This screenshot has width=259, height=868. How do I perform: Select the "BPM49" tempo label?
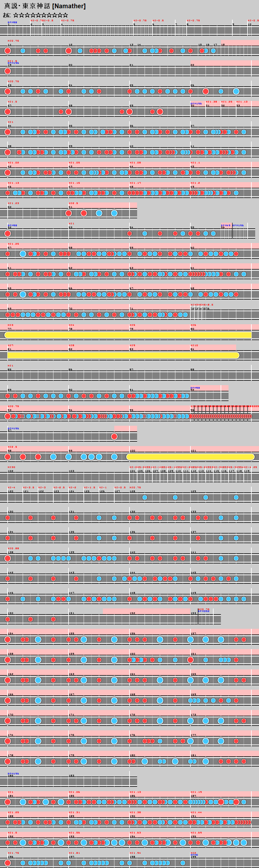point(226,226)
